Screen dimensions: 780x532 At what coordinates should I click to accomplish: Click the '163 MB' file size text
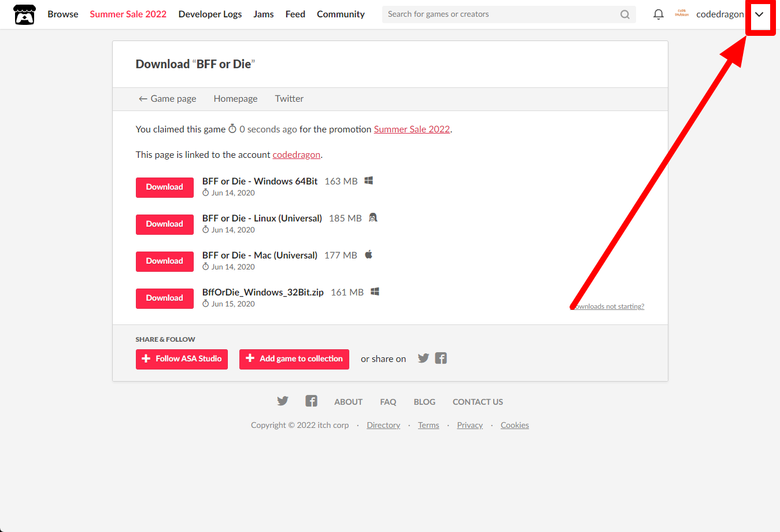tap(341, 181)
